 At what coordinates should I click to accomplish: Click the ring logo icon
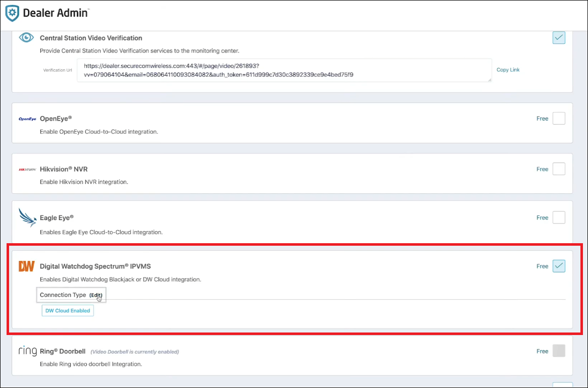point(28,351)
